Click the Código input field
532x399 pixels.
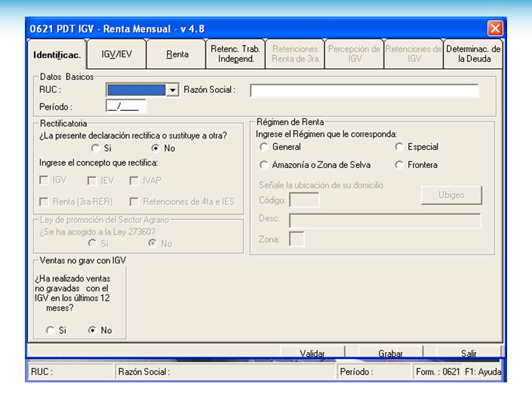tap(304, 200)
